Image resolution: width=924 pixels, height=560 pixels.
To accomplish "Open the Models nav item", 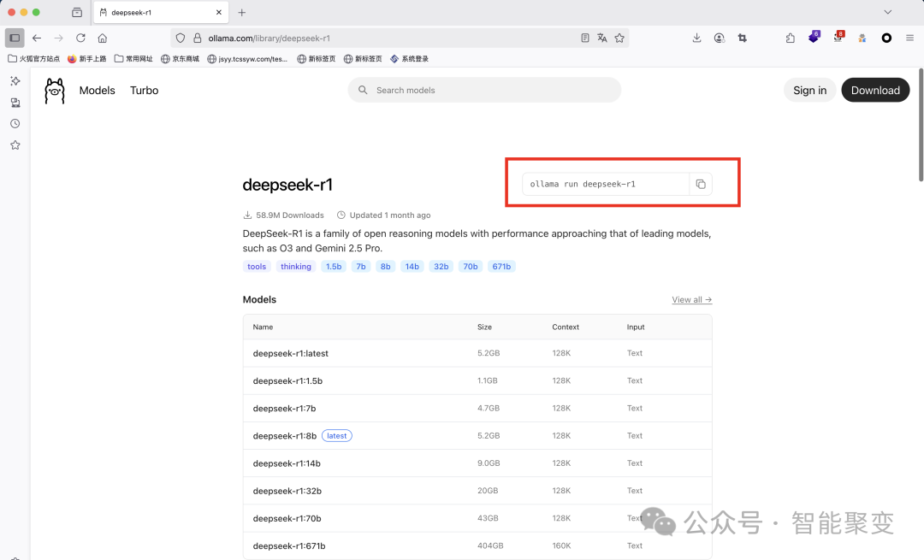I will pyautogui.click(x=98, y=90).
